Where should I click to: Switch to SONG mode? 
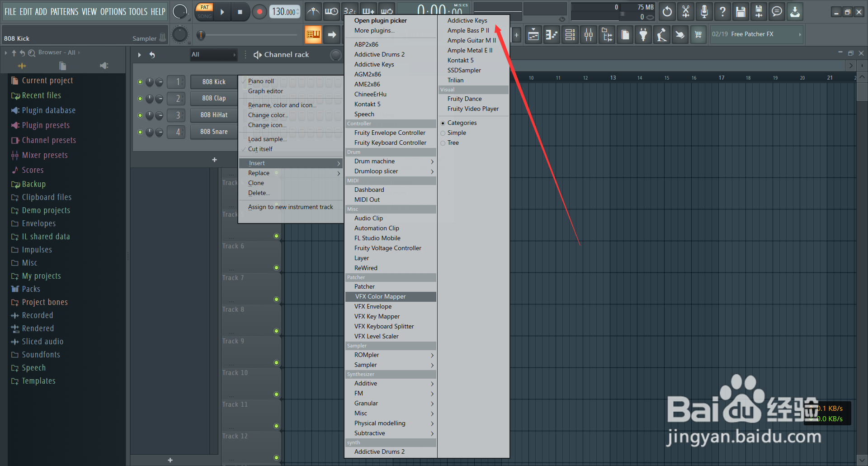coord(205,16)
